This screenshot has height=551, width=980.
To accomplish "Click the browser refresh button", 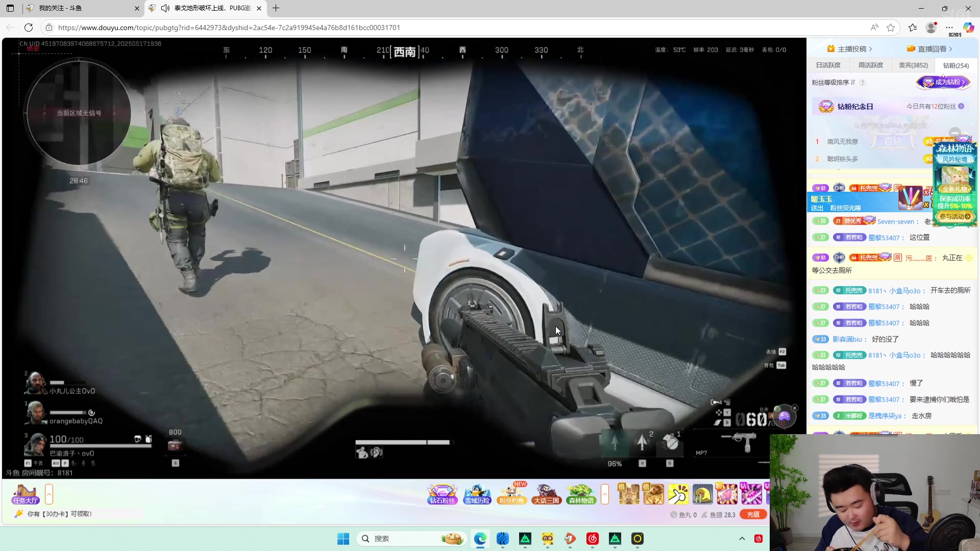I will click(29, 28).
